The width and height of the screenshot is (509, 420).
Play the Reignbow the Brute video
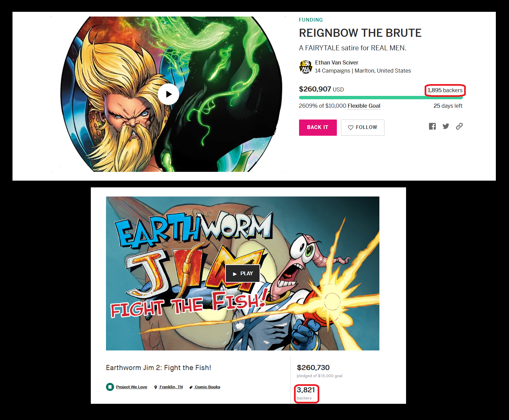pos(168,94)
